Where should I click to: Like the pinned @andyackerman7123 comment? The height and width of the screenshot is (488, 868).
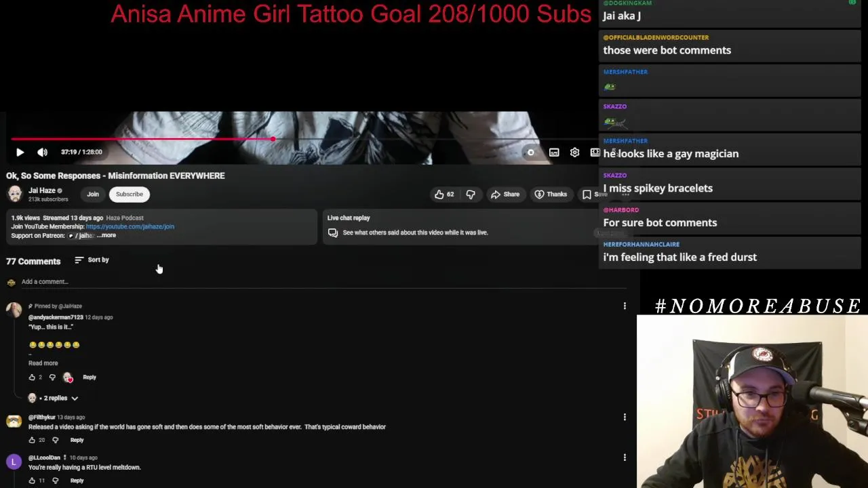(x=32, y=378)
